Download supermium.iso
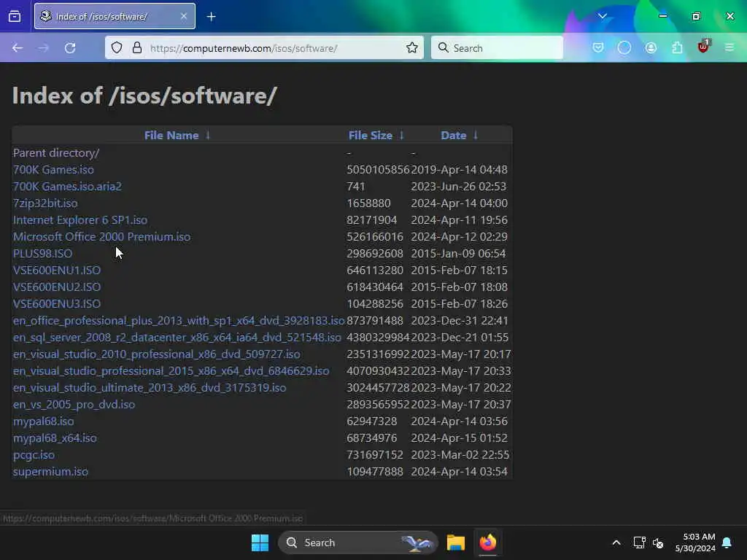 click(x=50, y=472)
